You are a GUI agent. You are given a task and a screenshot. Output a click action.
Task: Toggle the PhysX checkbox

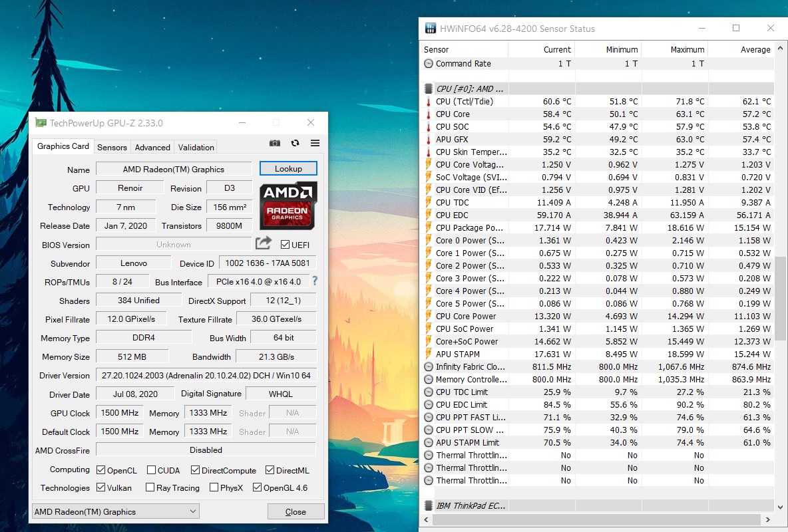coord(214,487)
